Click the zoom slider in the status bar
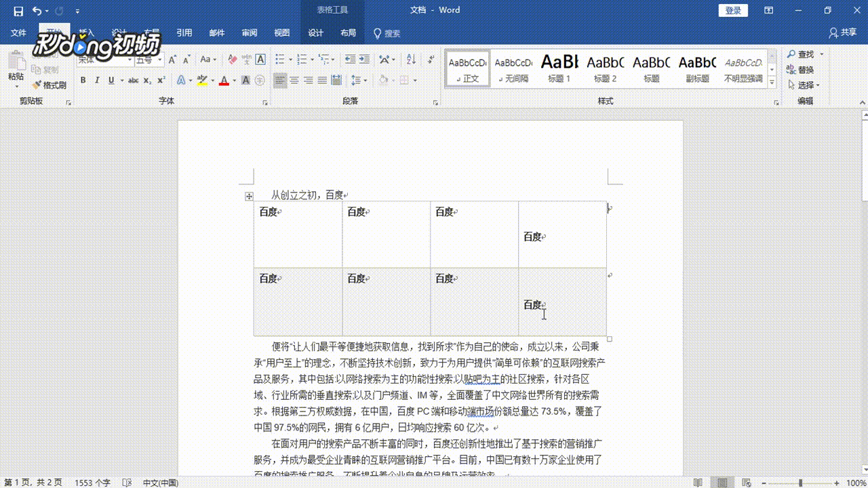 click(800, 483)
